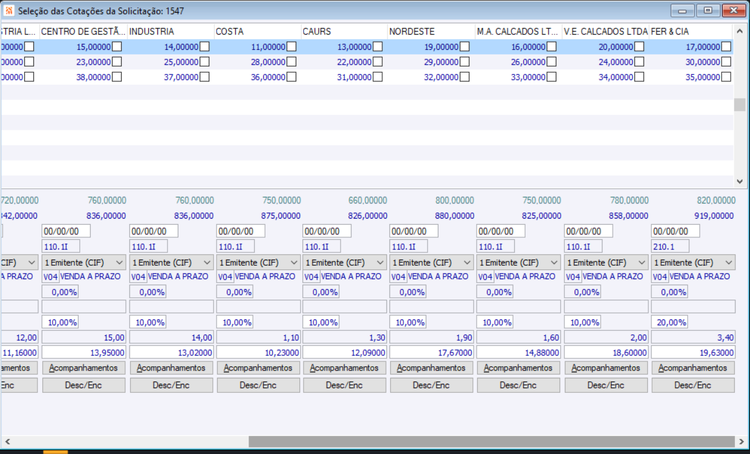Maximize the Seleção das Cotações window
750x454 pixels.
(708, 11)
